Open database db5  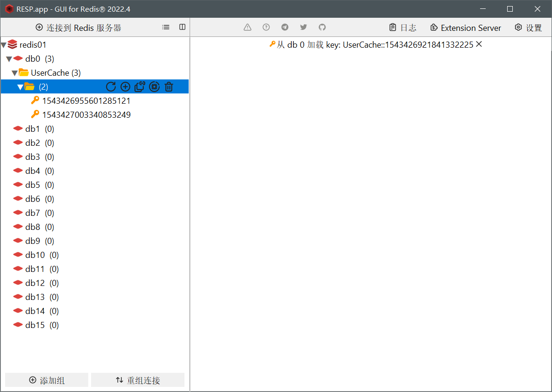pyautogui.click(x=34, y=185)
